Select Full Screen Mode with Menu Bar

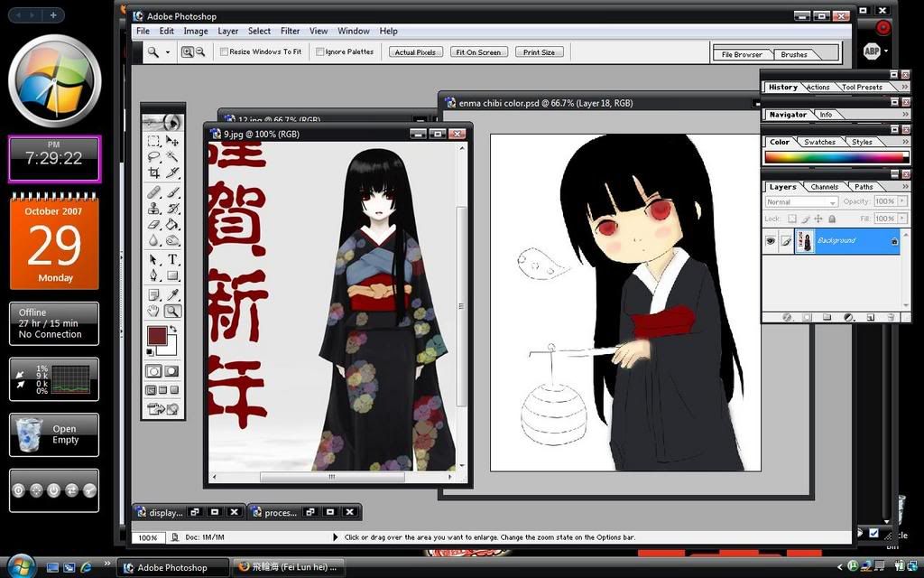pos(162,390)
